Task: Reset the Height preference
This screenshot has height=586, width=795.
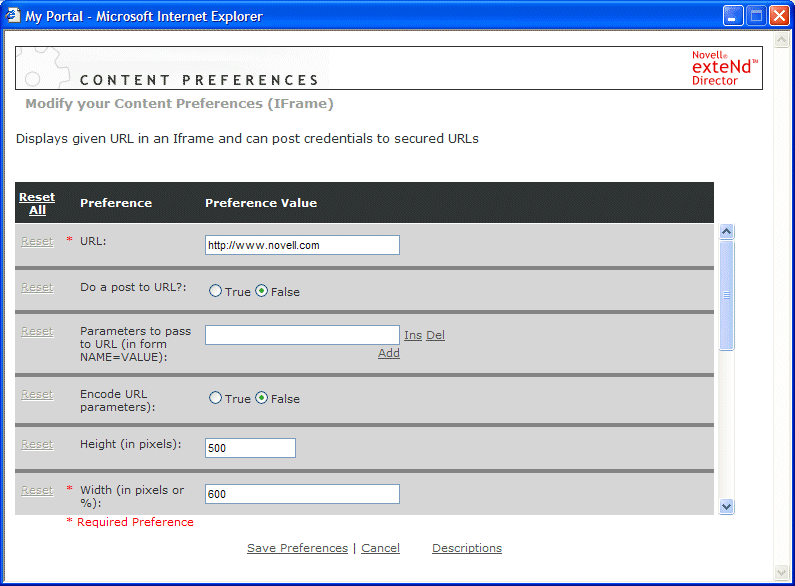Action: [37, 445]
